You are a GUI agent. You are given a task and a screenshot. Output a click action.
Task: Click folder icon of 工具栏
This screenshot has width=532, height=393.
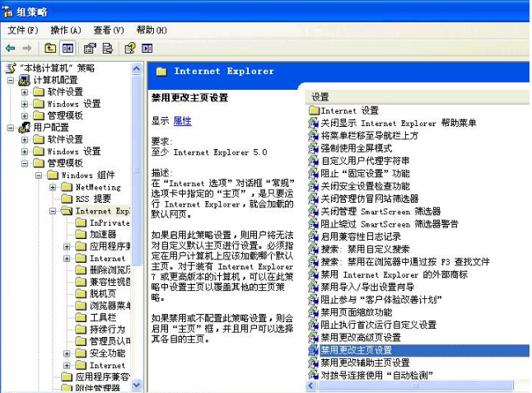pyautogui.click(x=81, y=317)
